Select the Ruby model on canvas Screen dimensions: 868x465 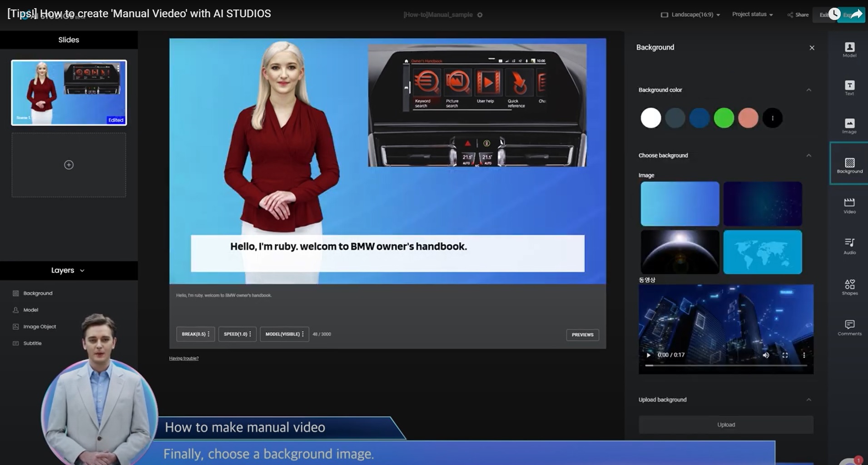tap(282, 161)
